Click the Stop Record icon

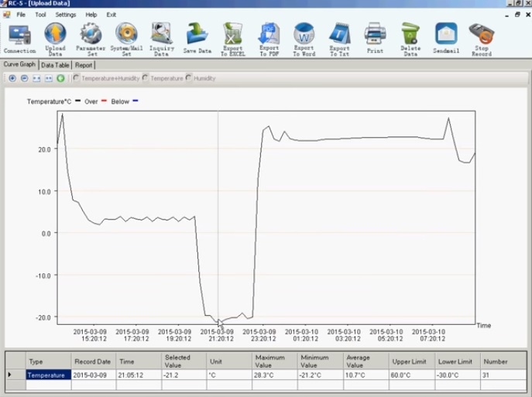(x=481, y=35)
